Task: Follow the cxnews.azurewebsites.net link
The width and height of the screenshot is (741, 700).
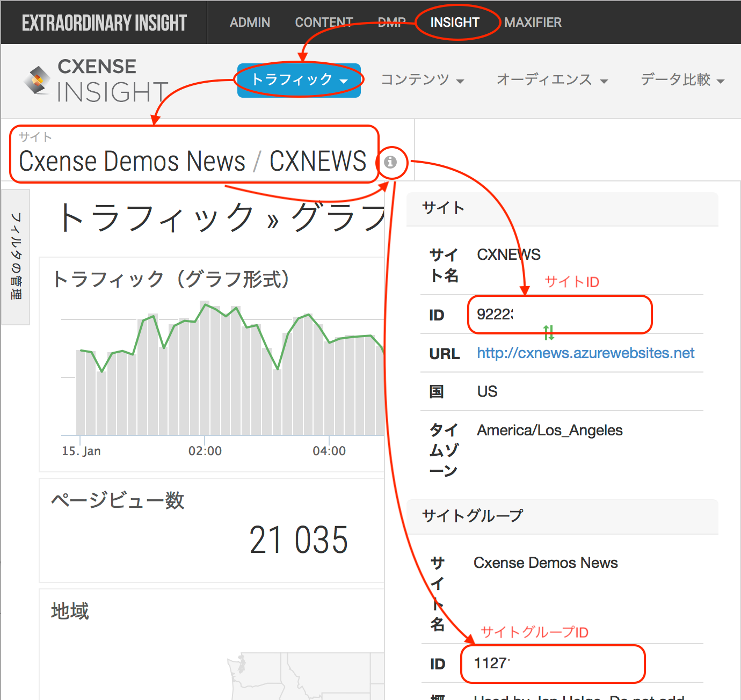Action: click(x=585, y=353)
